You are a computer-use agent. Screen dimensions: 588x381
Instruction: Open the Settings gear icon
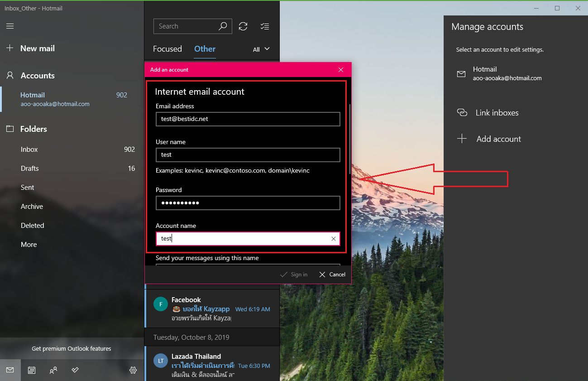(x=133, y=370)
